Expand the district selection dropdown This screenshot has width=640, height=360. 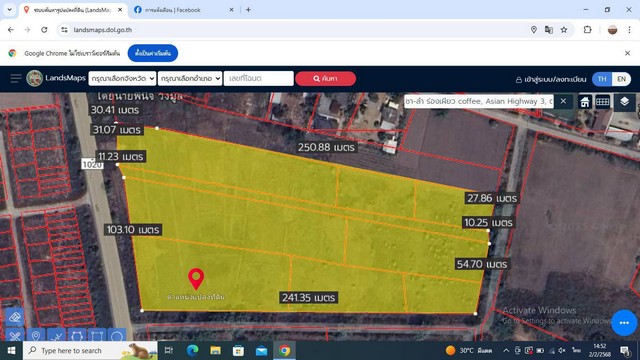(x=190, y=78)
